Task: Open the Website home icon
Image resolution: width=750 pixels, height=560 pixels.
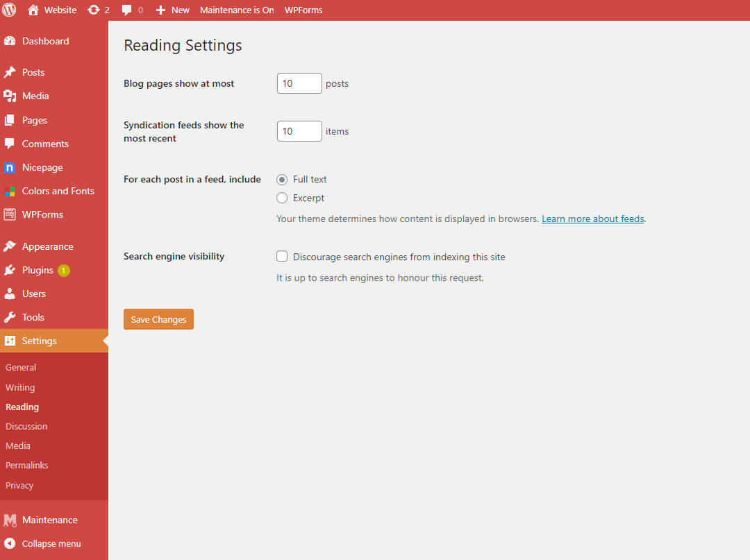Action: [x=33, y=10]
